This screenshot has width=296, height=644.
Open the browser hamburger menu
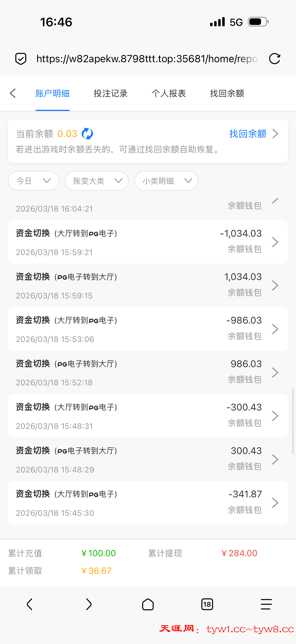[266, 604]
